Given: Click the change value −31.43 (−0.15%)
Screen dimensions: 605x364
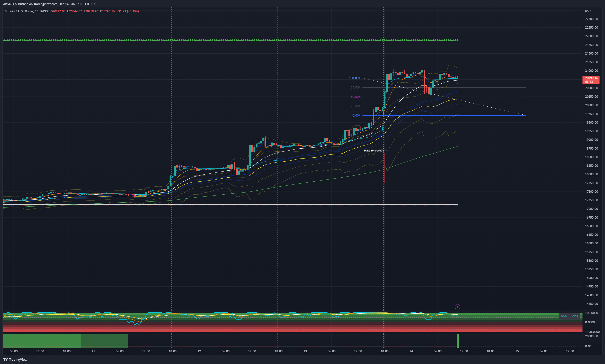Looking at the screenshot, I should click(128, 11).
